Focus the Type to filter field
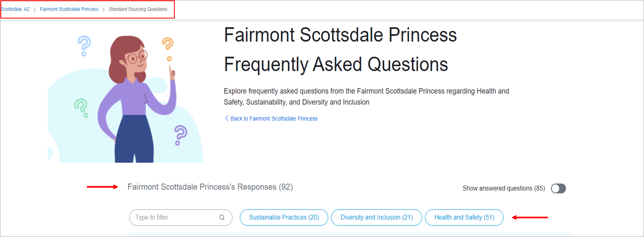This screenshot has height=237, width=644. pyautogui.click(x=175, y=217)
